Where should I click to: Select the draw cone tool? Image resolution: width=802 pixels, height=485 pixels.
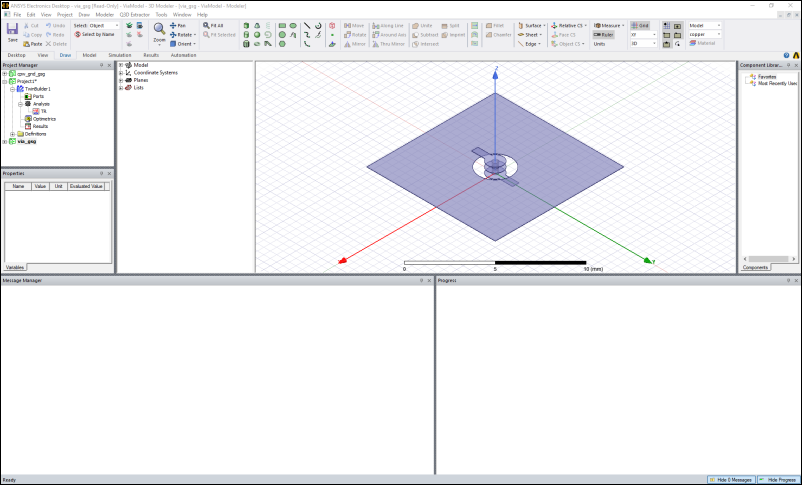coord(257,26)
